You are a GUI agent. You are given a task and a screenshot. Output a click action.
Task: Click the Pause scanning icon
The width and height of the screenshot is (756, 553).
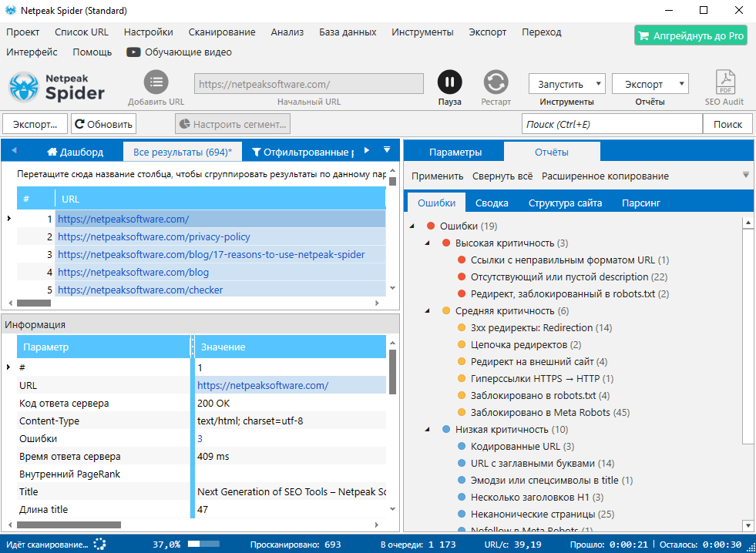coord(449,82)
